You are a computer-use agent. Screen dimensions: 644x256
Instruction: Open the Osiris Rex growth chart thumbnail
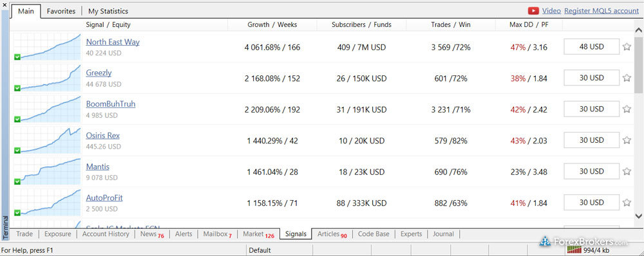[x=47, y=140]
